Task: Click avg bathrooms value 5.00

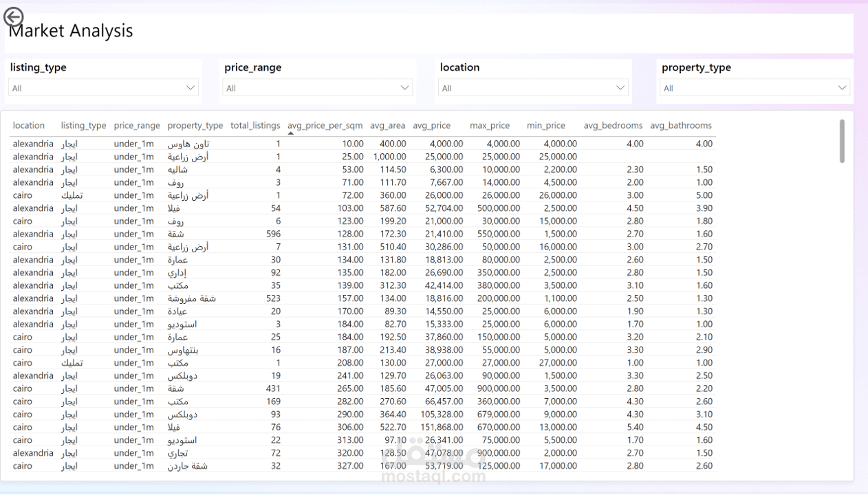Action: [704, 195]
